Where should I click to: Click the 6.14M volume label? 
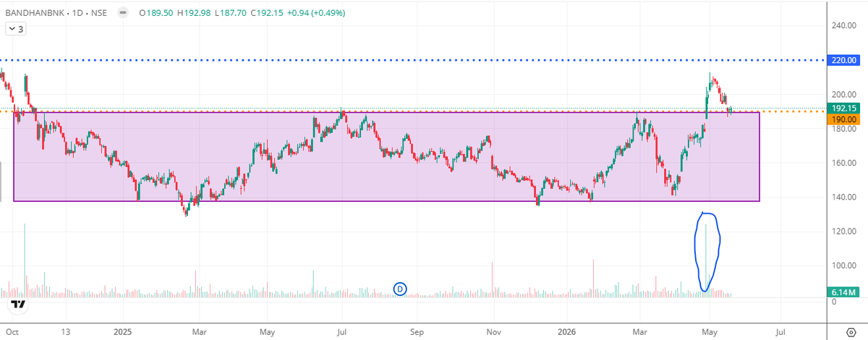(x=843, y=292)
